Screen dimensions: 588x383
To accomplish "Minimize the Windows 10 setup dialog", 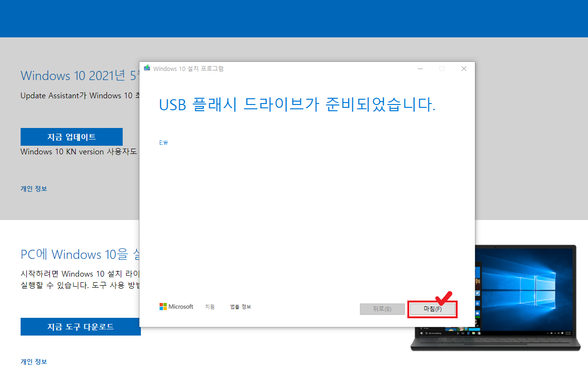I will [x=420, y=69].
